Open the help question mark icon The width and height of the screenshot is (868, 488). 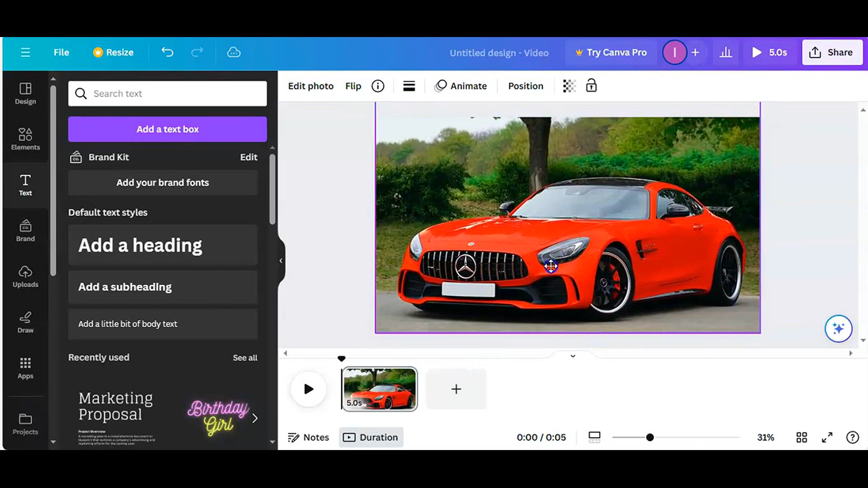coord(852,437)
